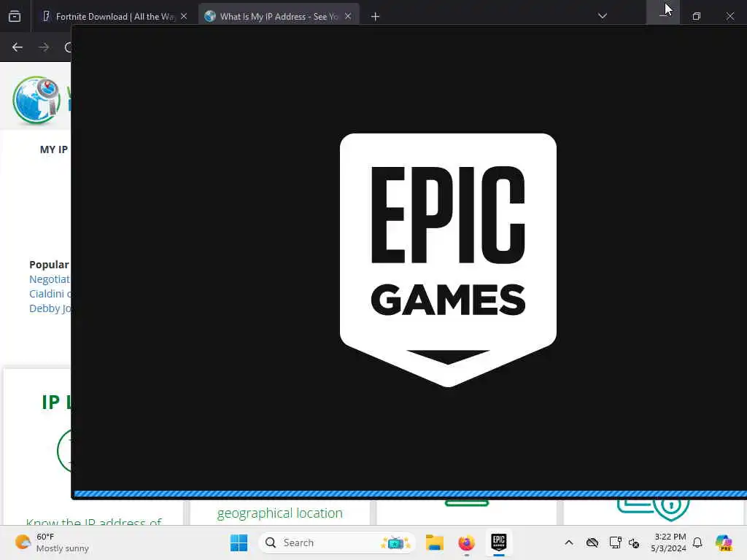Close the browser window

[x=729, y=16]
